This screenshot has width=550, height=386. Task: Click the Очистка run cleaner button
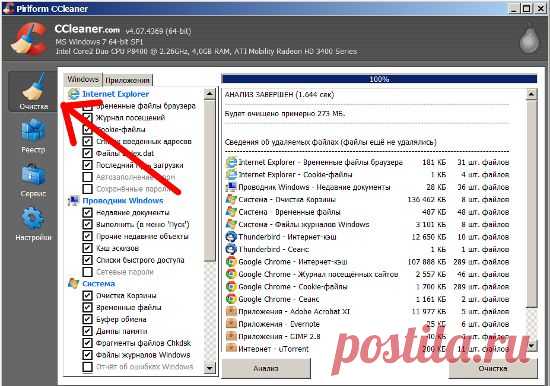click(x=493, y=368)
